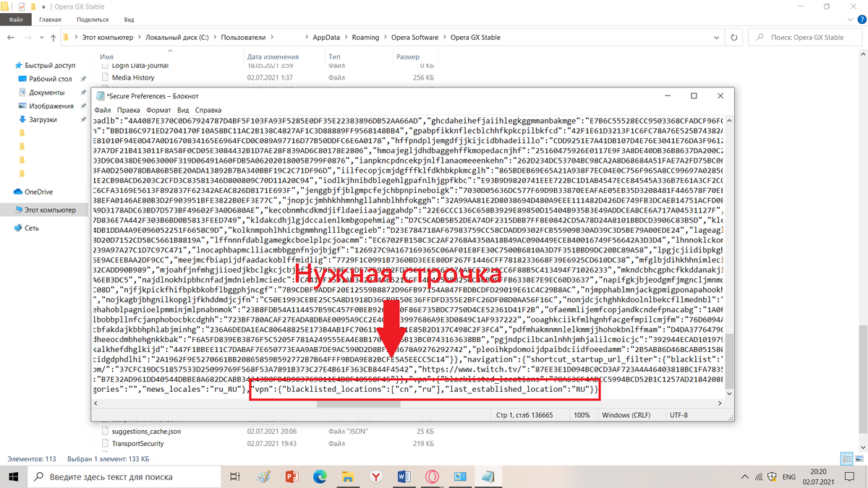Image resolution: width=868 pixels, height=488 pixels.
Task: Open the Поделиться ribbon tab
Action: tap(93, 20)
